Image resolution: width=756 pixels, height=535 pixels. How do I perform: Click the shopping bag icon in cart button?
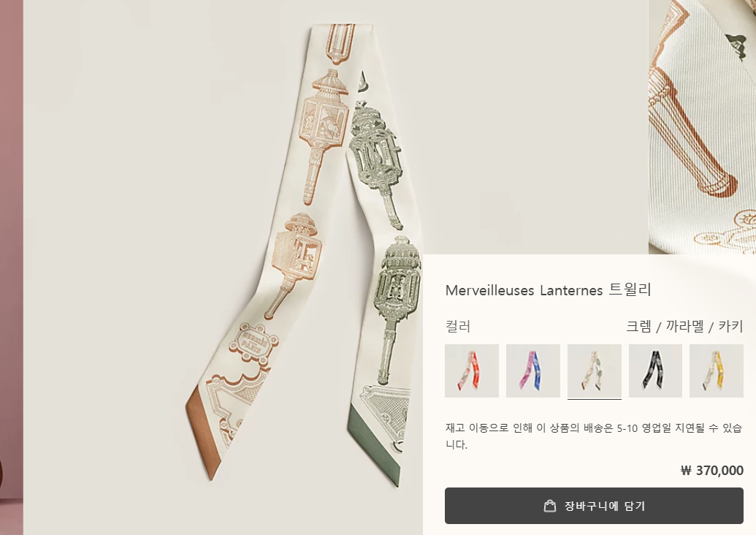coord(549,506)
